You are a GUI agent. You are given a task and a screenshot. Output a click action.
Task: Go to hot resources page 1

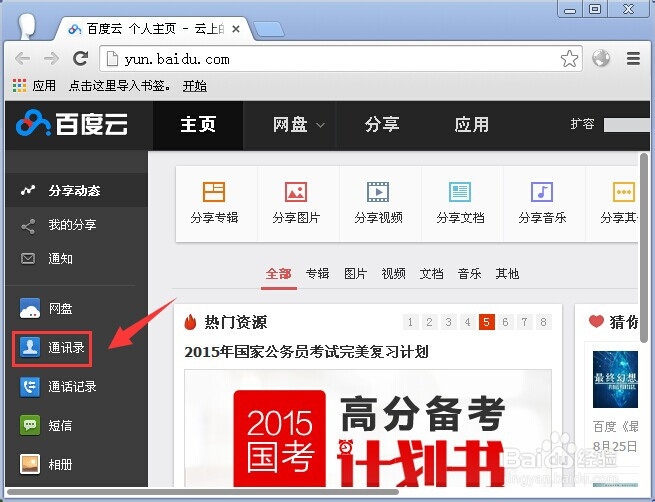click(411, 322)
